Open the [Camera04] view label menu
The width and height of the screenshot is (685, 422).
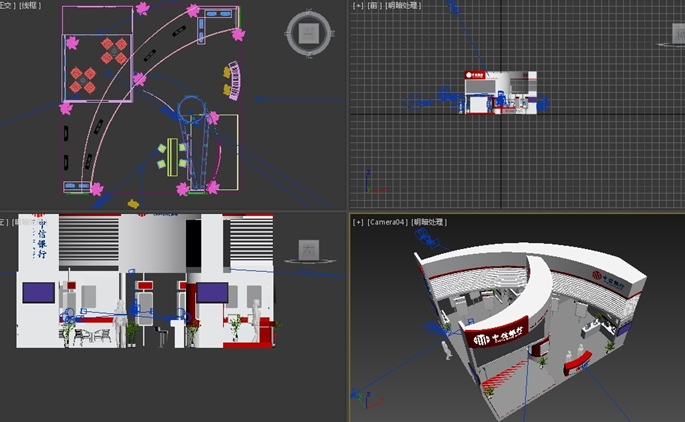[x=387, y=222]
